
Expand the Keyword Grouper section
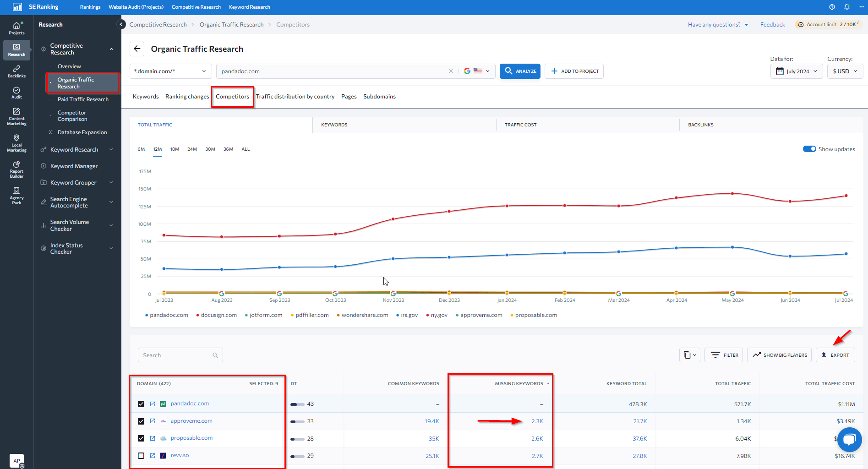(x=111, y=182)
